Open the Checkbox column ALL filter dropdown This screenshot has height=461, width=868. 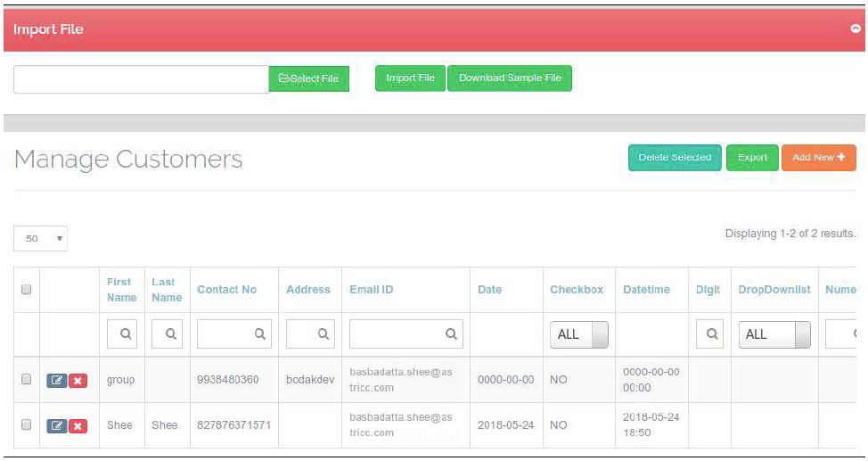579,334
